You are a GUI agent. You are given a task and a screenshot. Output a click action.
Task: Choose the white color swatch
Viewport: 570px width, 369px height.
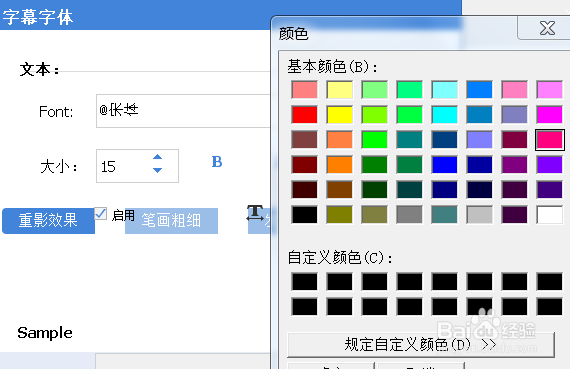550,214
